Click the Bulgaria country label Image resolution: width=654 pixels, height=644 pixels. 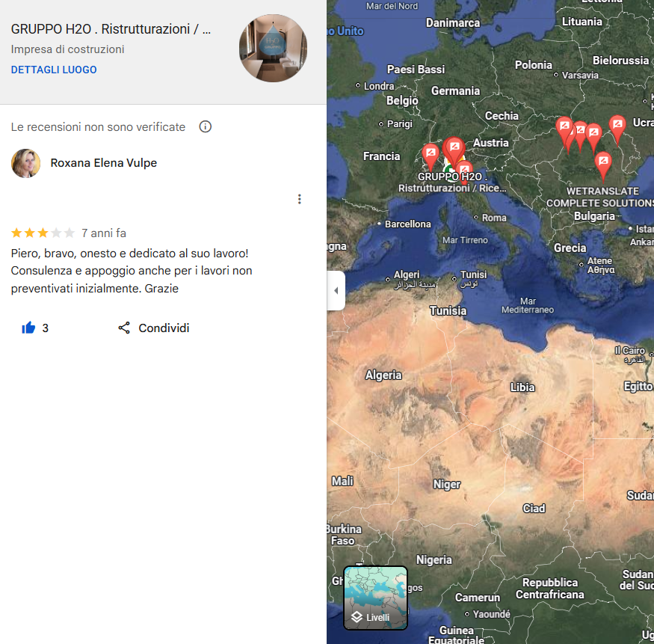(594, 216)
